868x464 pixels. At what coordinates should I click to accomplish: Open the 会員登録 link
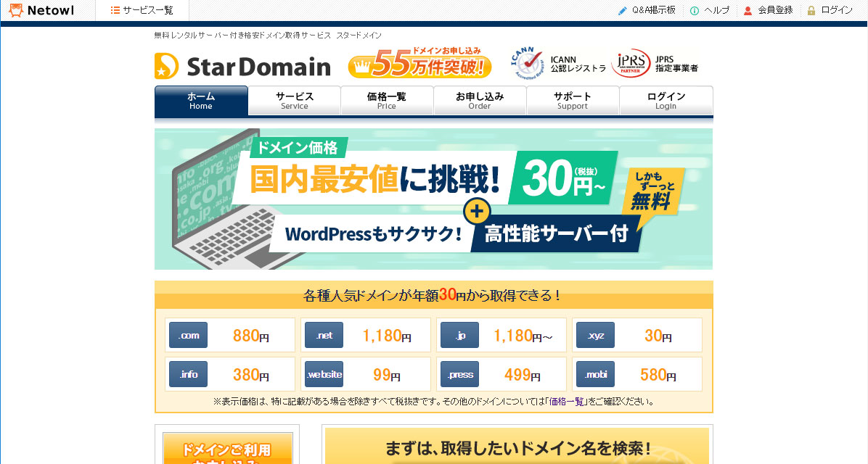point(775,10)
